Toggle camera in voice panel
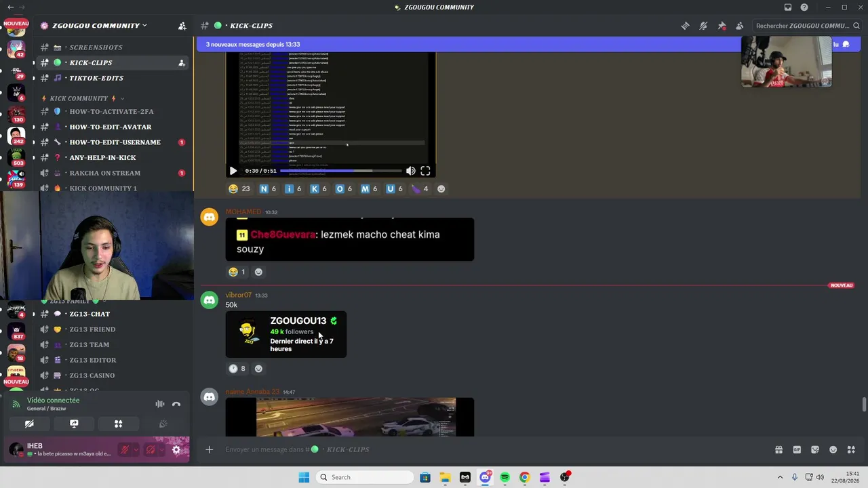This screenshot has width=868, height=488. pyautogui.click(x=29, y=424)
